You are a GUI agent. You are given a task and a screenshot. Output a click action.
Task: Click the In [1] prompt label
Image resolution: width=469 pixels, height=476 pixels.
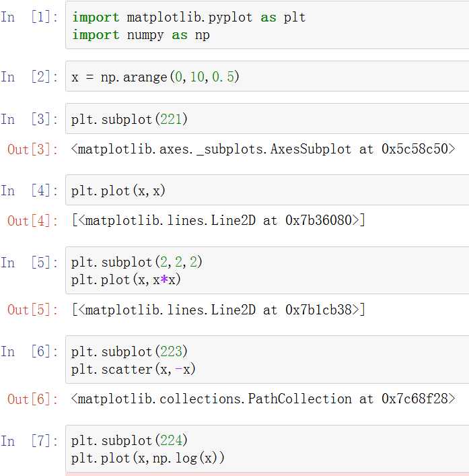(29, 17)
